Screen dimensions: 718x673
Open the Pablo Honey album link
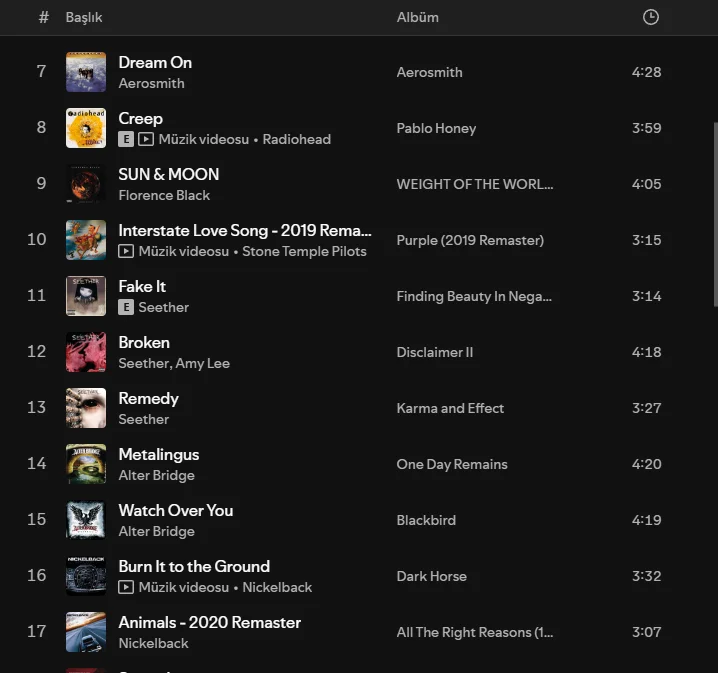(x=436, y=129)
